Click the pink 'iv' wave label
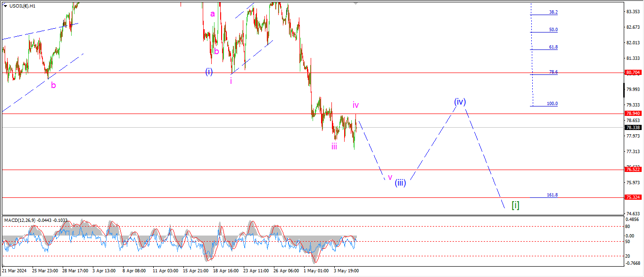 [x=356, y=105]
